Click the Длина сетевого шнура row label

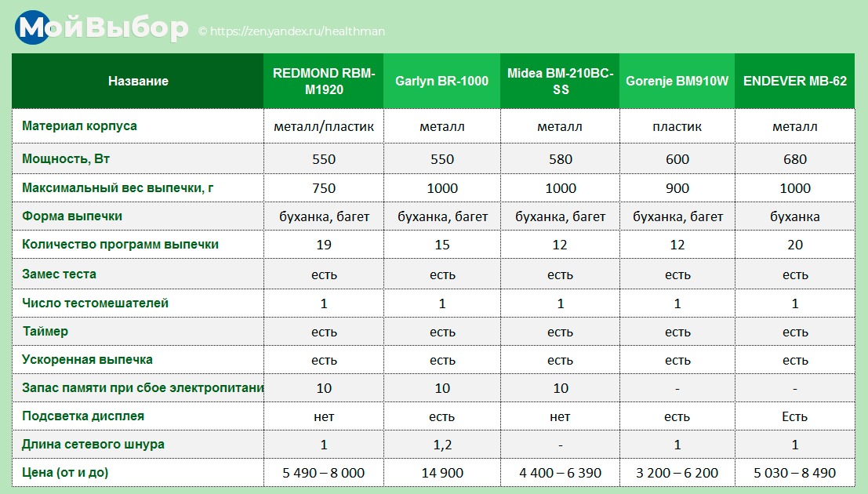(x=93, y=444)
